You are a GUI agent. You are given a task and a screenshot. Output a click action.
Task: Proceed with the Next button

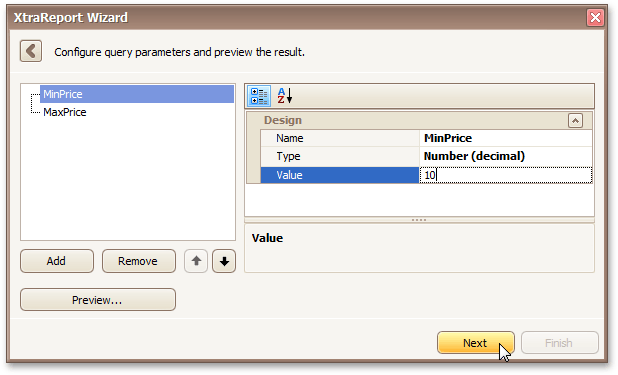pos(476,343)
